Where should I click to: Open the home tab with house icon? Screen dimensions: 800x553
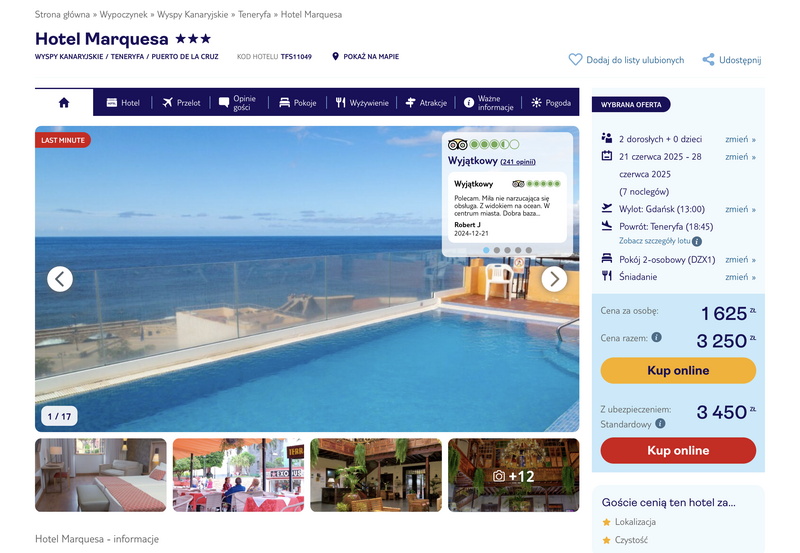tap(64, 103)
